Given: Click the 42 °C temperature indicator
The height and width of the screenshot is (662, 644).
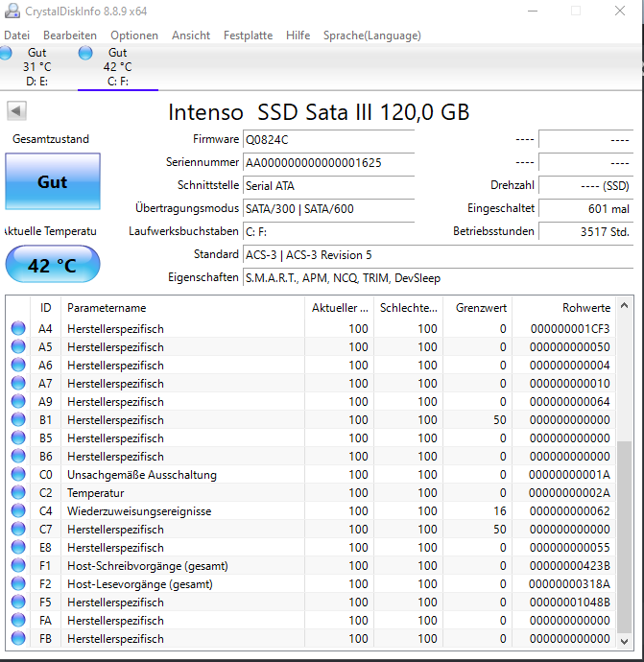Looking at the screenshot, I should coord(53,264).
